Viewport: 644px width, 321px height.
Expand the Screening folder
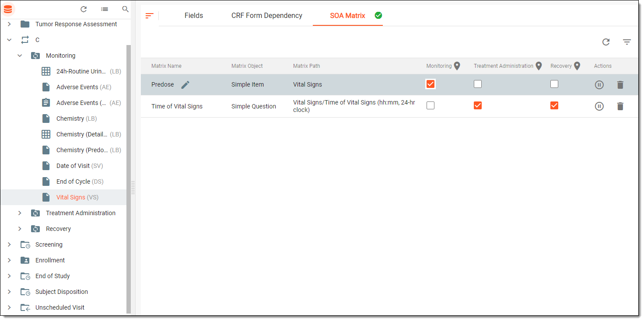pos(9,244)
